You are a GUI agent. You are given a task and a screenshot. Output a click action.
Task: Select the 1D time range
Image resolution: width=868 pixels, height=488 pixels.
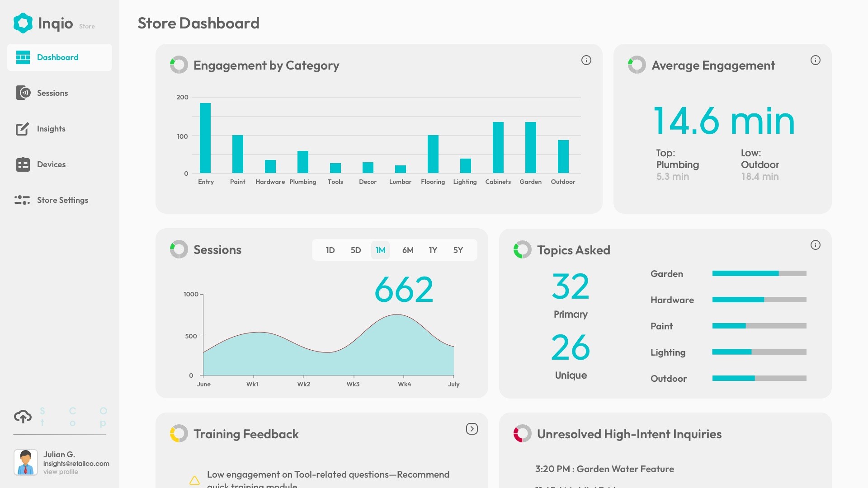pyautogui.click(x=330, y=250)
